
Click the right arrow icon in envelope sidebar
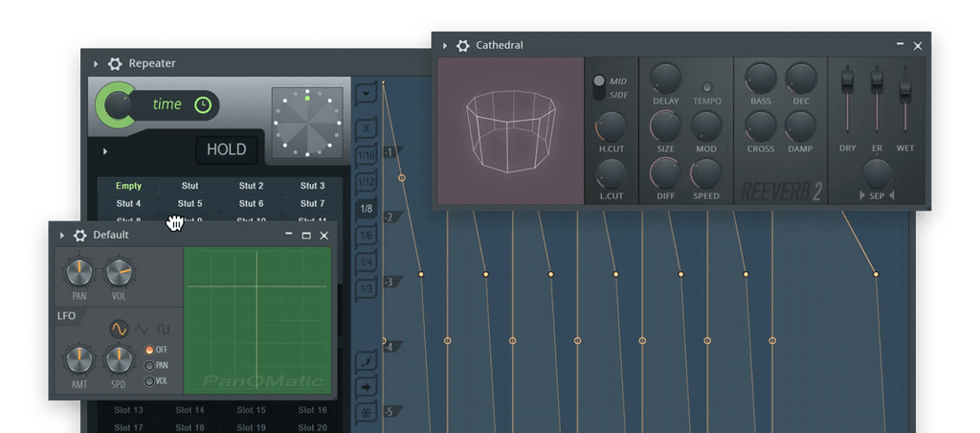pyautogui.click(x=367, y=387)
